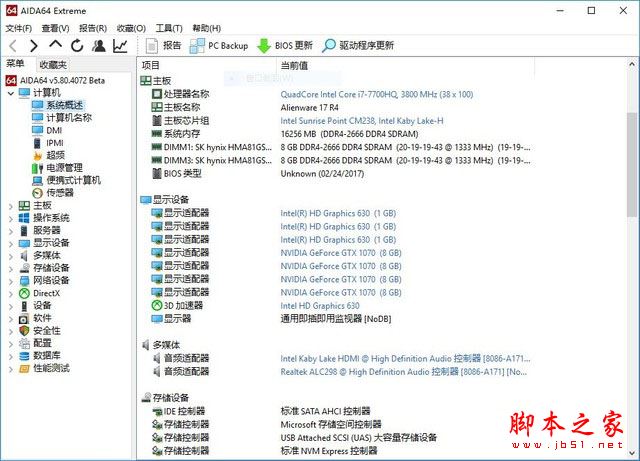
Task: Click the vertical scrollbar thumb in the details pane
Action: tap(632, 165)
